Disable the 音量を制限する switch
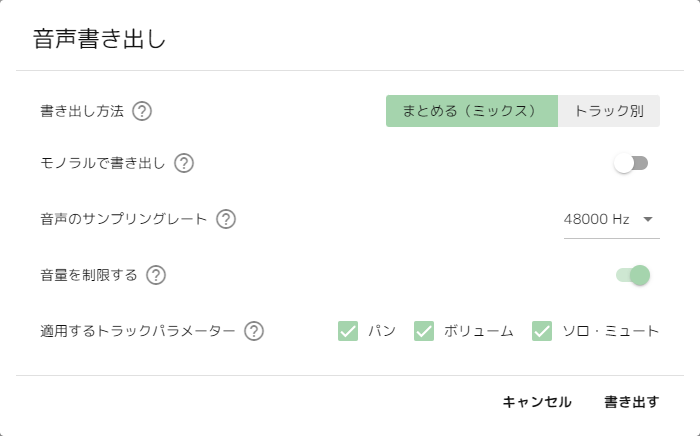The height and width of the screenshot is (436, 700). point(633,275)
